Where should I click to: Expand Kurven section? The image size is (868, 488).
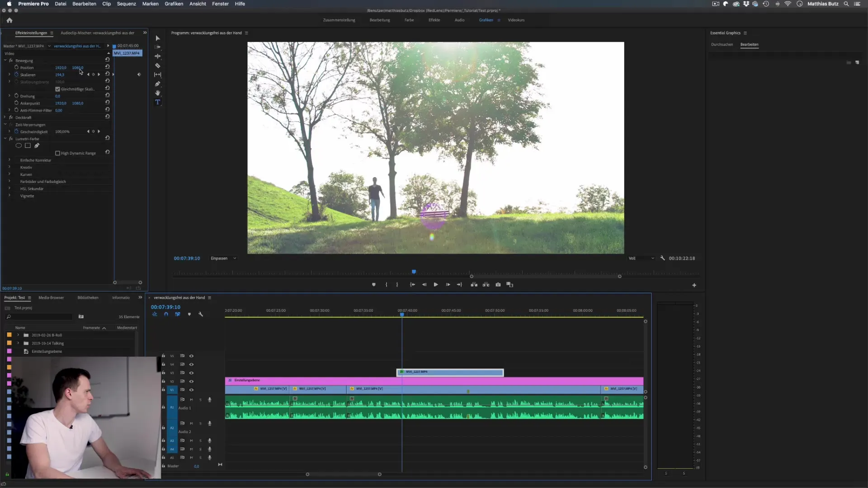tap(9, 174)
